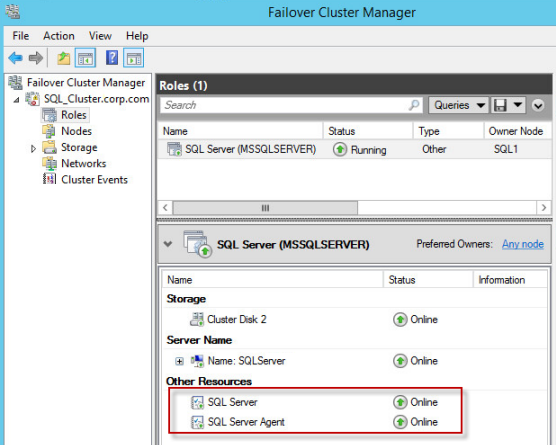Click the roles list scroll left arrow
This screenshot has height=445, width=556.
[165, 207]
